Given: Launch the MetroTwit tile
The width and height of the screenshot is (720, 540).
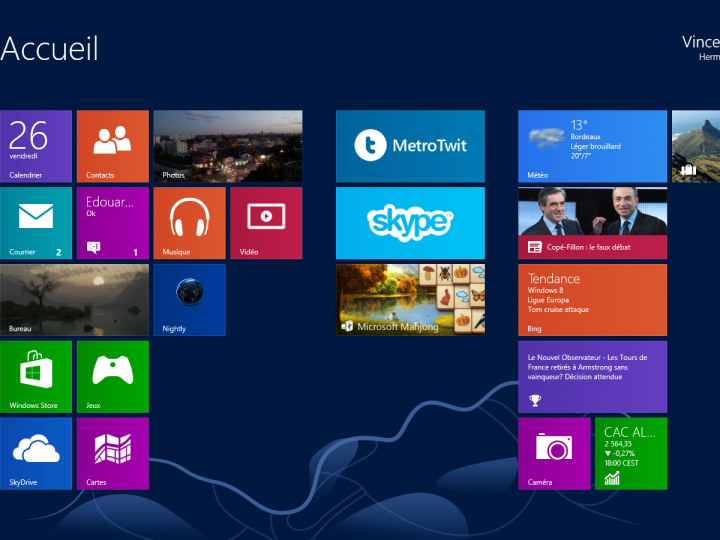Looking at the screenshot, I should point(411,146).
